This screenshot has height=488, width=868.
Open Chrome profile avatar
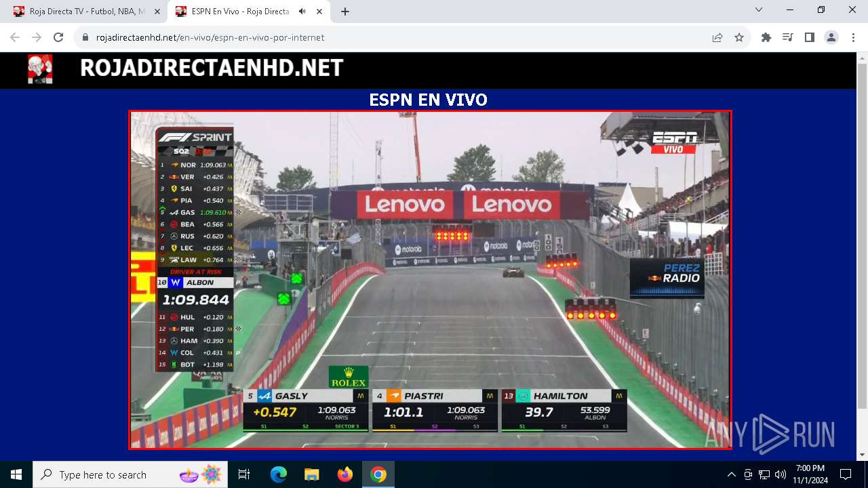tap(831, 37)
